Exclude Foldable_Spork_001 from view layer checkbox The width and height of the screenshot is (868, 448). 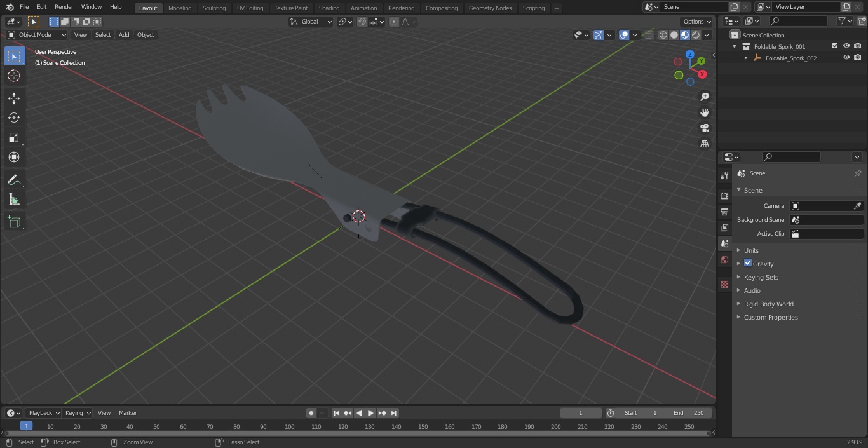click(x=835, y=46)
